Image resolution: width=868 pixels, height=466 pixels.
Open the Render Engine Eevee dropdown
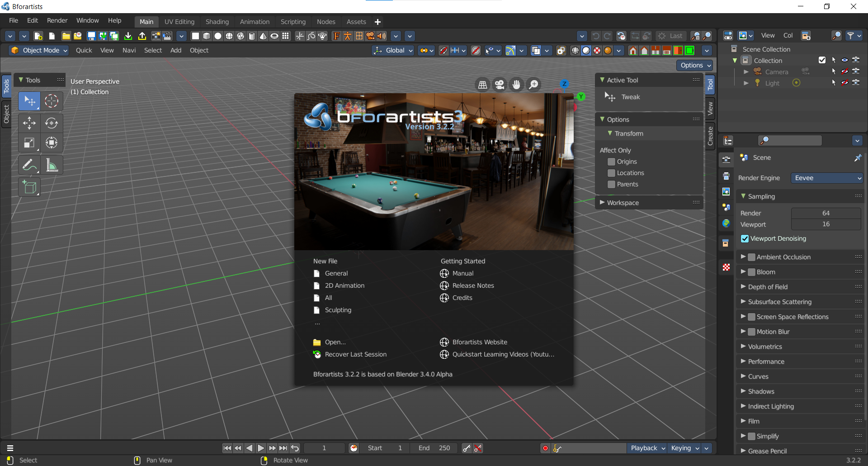[827, 178]
